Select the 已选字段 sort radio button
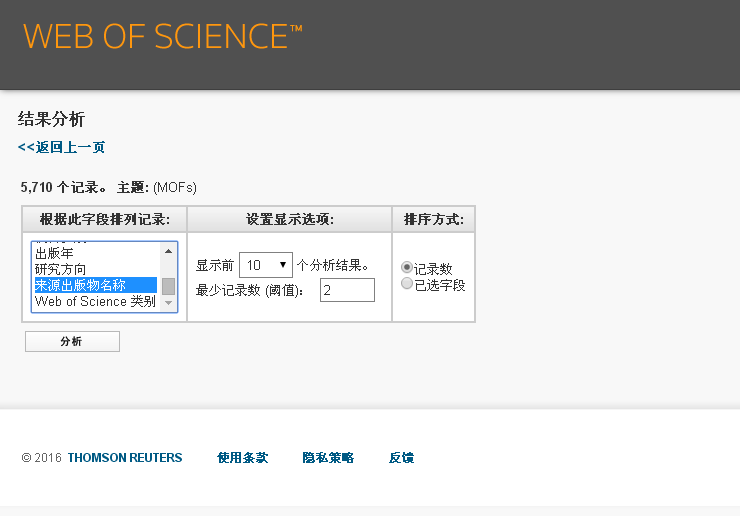The height and width of the screenshot is (516, 740). (407, 284)
